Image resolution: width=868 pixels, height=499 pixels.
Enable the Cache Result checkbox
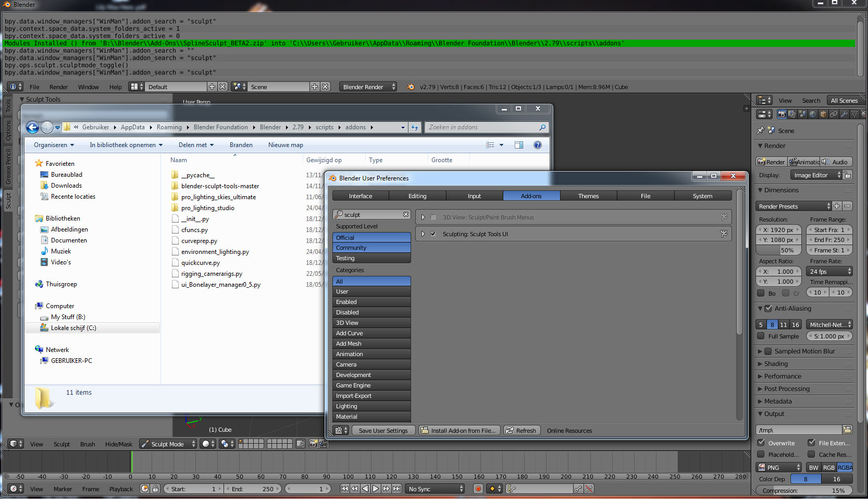point(811,454)
